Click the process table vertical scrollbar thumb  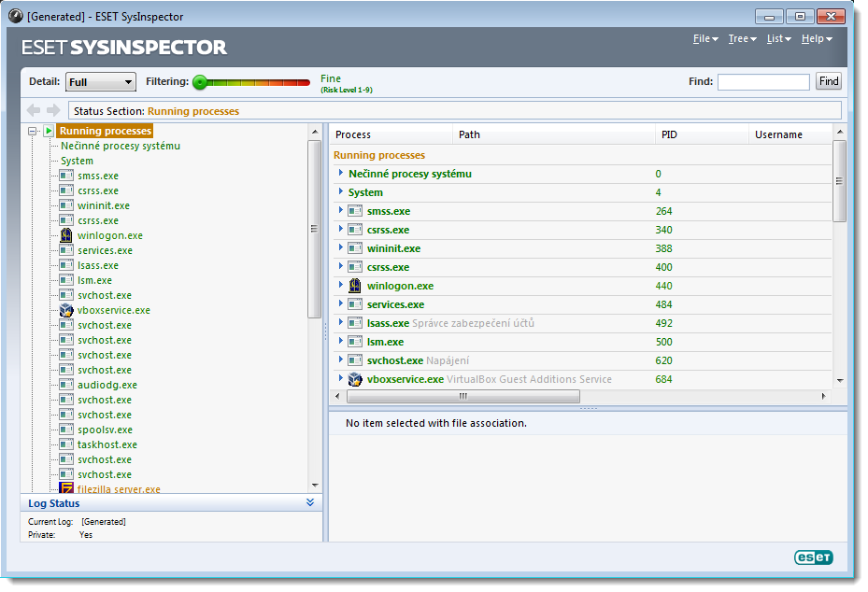point(839,181)
